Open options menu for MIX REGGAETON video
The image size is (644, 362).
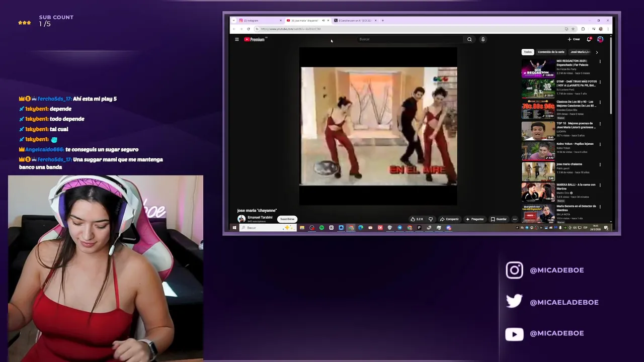tap(600, 61)
